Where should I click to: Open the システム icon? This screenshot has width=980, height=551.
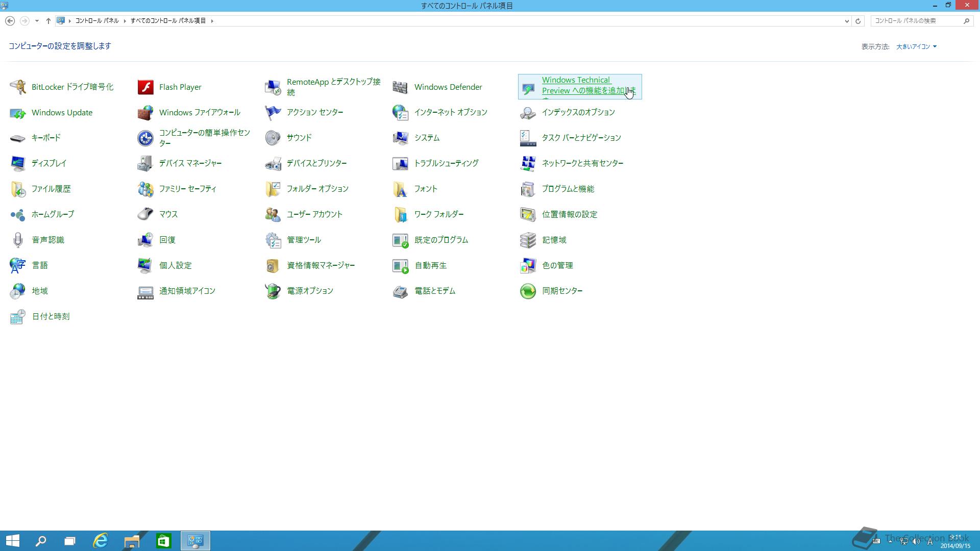401,138
